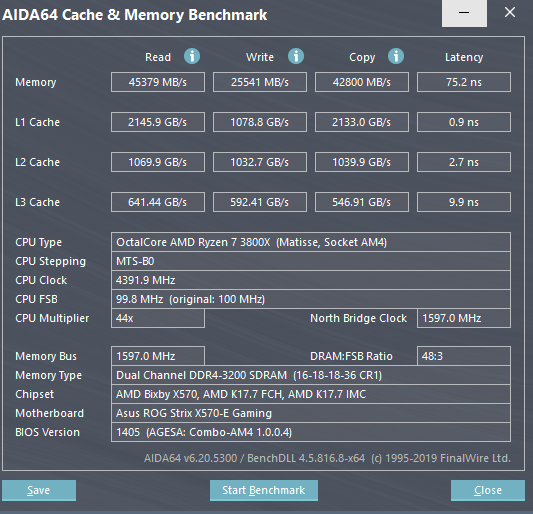533x514 pixels.
Task: Click the Read column header text
Action: pos(158,57)
